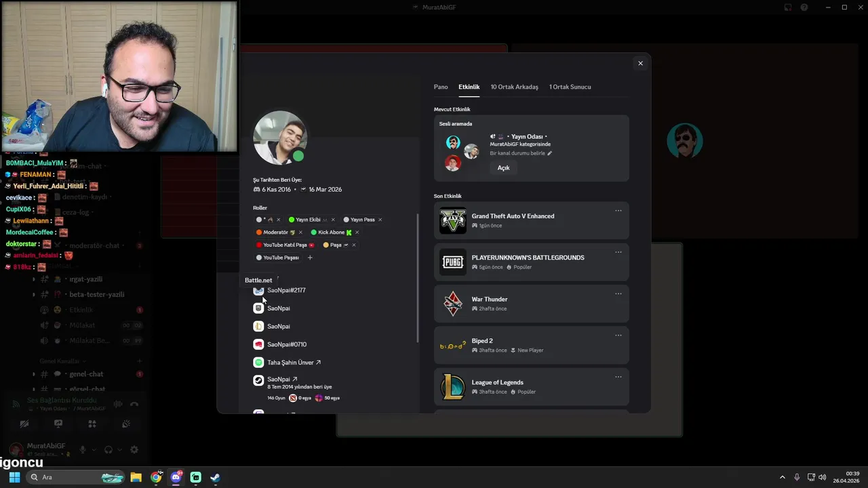Close the user profile popup
This screenshot has height=488, width=868.
coord(640,63)
